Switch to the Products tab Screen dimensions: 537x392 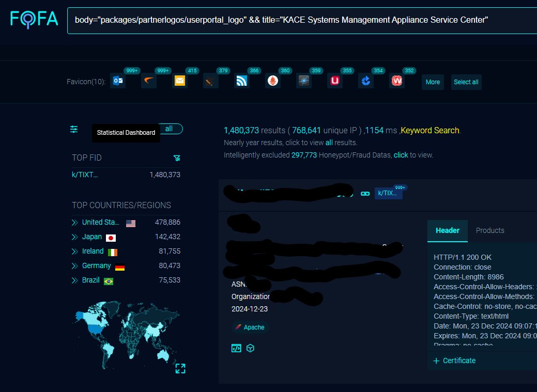pyautogui.click(x=490, y=230)
